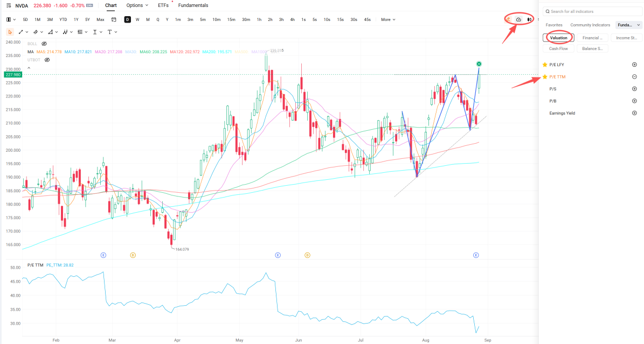Open the custom date range calendar

(114, 20)
